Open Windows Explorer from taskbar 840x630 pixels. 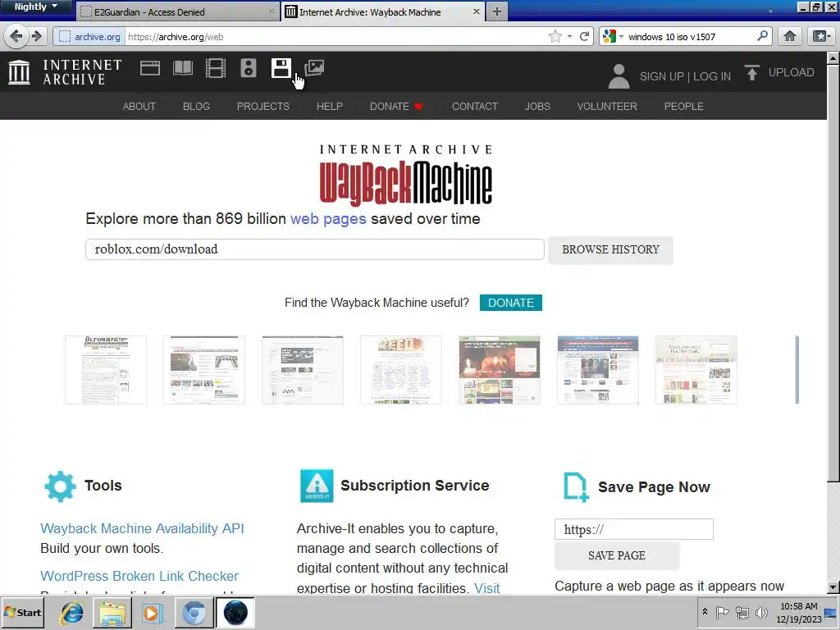pos(112,613)
